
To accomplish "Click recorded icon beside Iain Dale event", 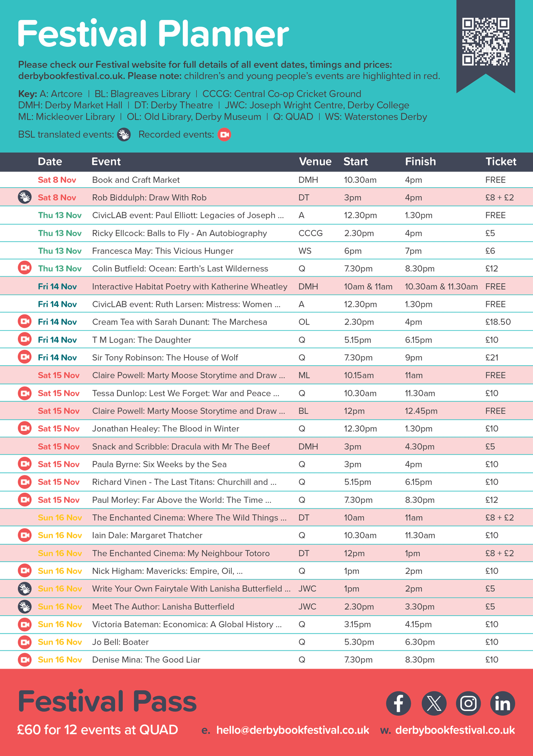I will click(25, 535).
